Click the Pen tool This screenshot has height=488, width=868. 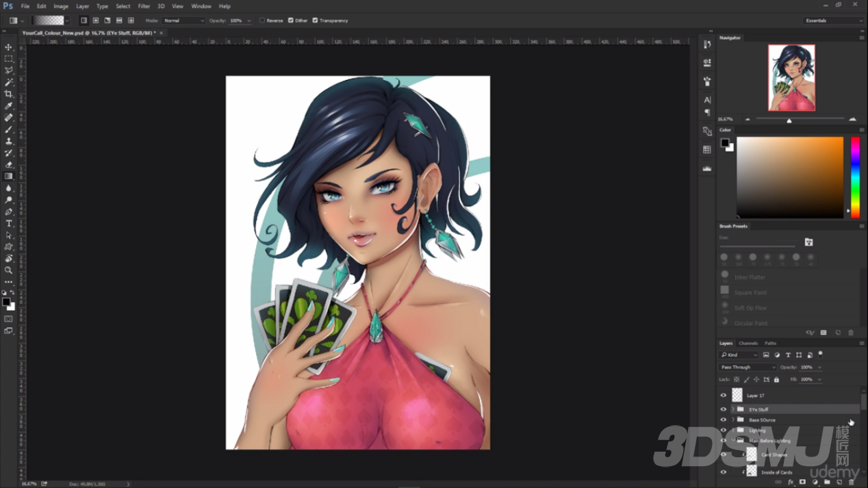tap(9, 212)
